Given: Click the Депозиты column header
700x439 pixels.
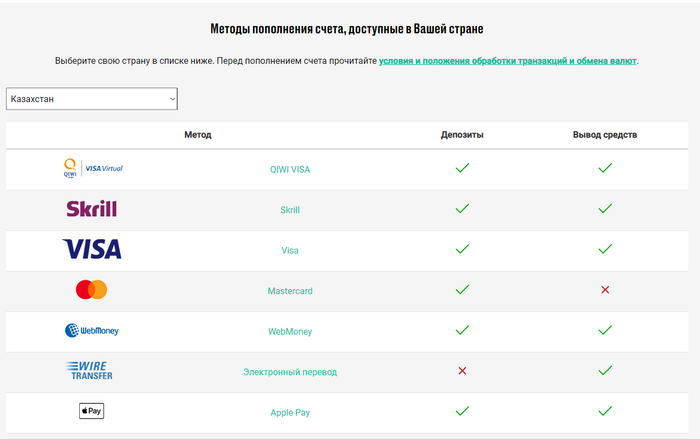Looking at the screenshot, I should coord(462,134).
